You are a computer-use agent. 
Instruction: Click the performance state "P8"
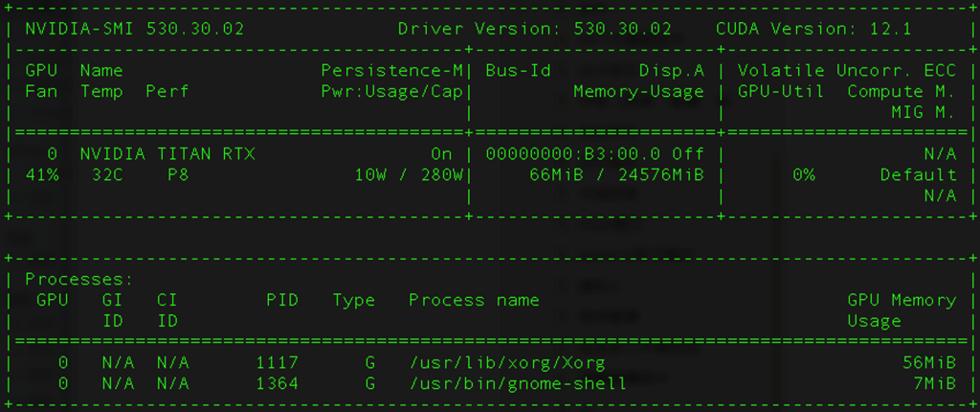pyautogui.click(x=178, y=174)
